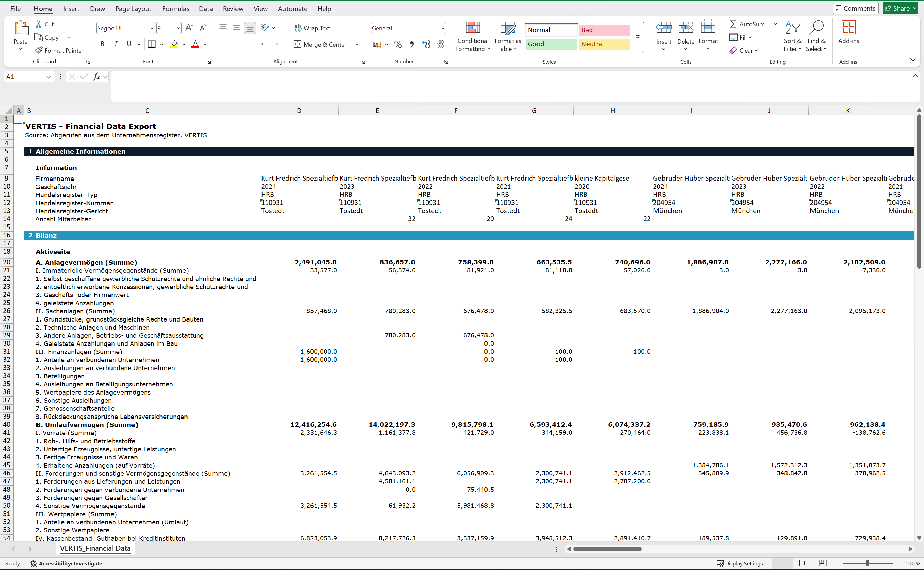Select the VERTIS_Financial Data sheet tab

[x=95, y=548]
